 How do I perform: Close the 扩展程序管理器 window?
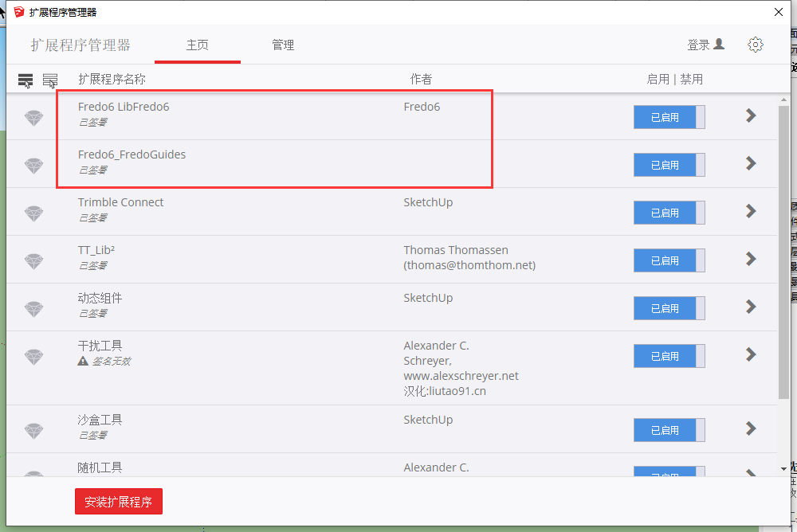778,12
